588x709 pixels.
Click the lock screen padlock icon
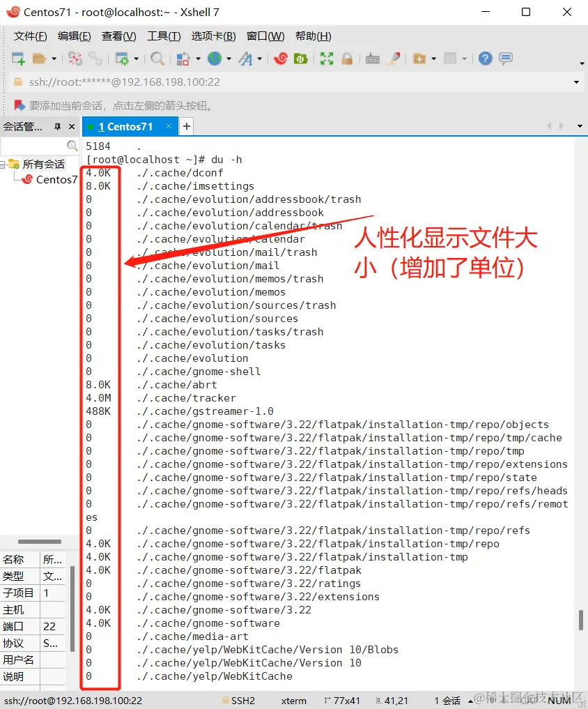click(347, 59)
